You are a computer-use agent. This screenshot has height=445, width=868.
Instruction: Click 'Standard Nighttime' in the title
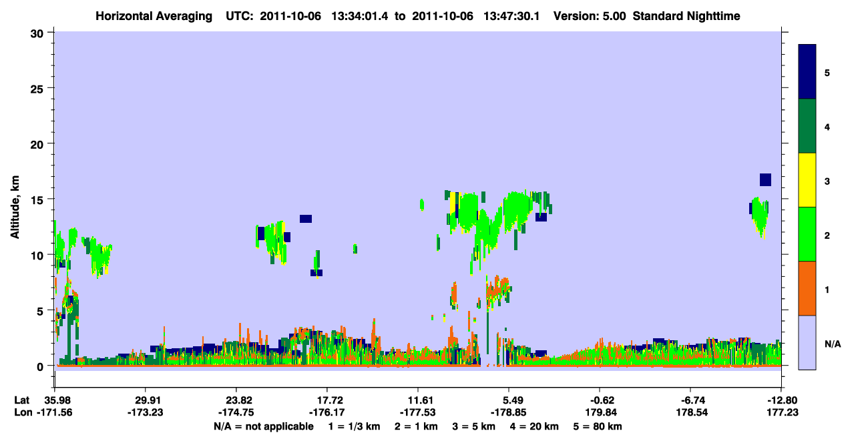tap(686, 15)
